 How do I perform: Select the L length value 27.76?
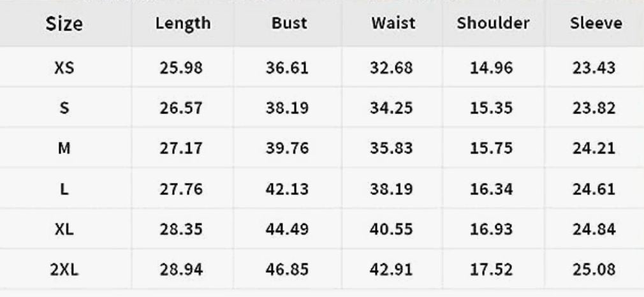(x=181, y=189)
